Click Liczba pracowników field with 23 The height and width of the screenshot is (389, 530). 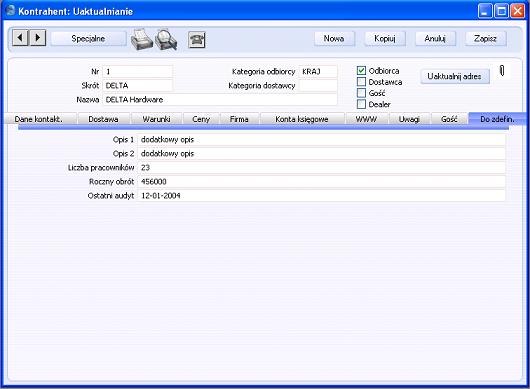pyautogui.click(x=321, y=168)
